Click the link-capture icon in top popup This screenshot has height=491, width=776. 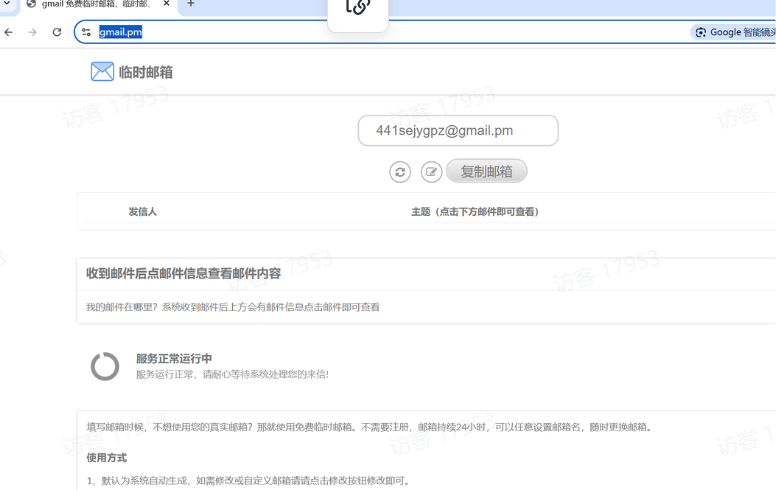[358, 7]
